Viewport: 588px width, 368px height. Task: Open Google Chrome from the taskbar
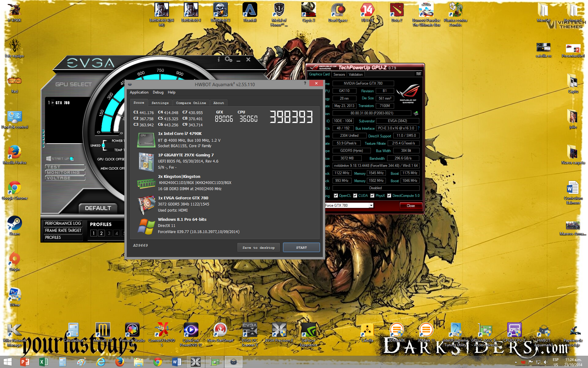pos(158,362)
